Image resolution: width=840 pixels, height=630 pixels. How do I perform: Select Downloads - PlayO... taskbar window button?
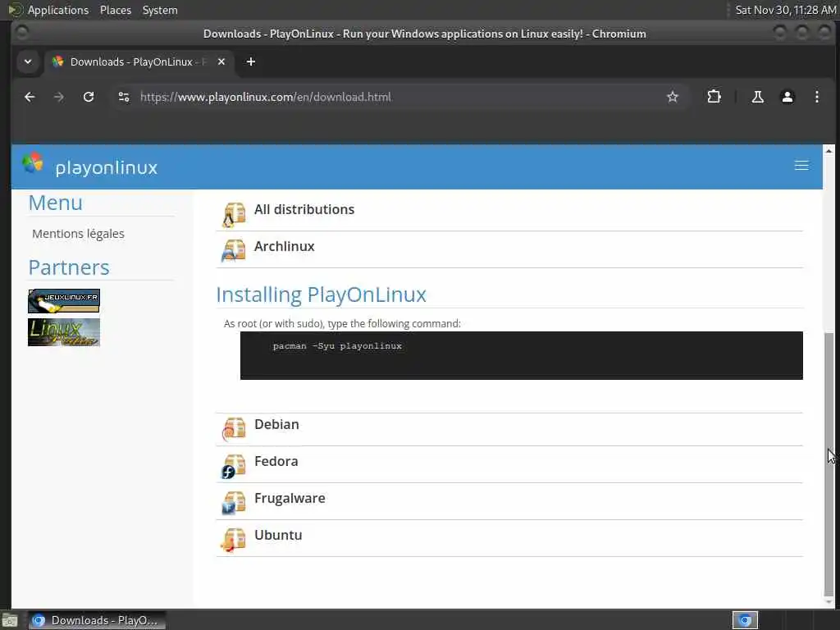tap(97, 620)
